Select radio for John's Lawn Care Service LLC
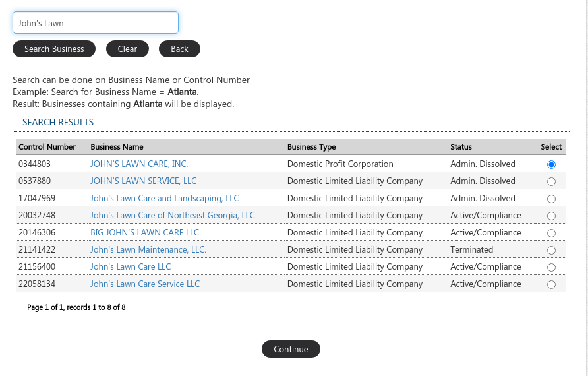The image size is (588, 376). [x=551, y=284]
